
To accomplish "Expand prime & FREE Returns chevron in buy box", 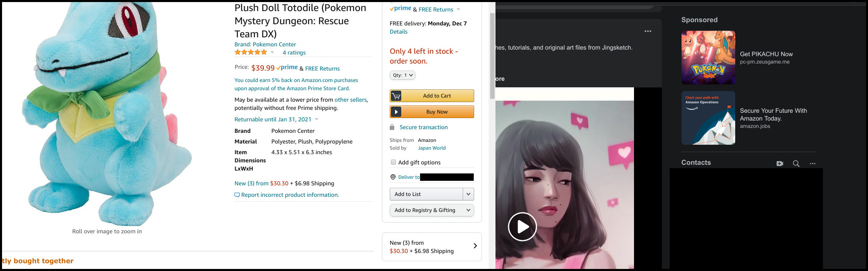I will click(458, 9).
